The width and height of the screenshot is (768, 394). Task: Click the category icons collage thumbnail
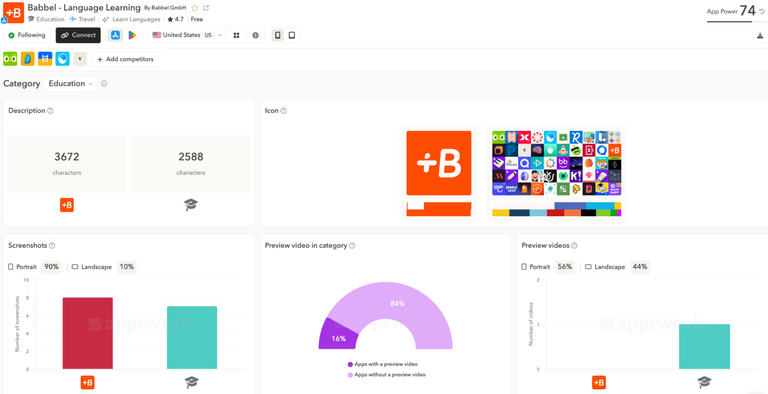556,163
